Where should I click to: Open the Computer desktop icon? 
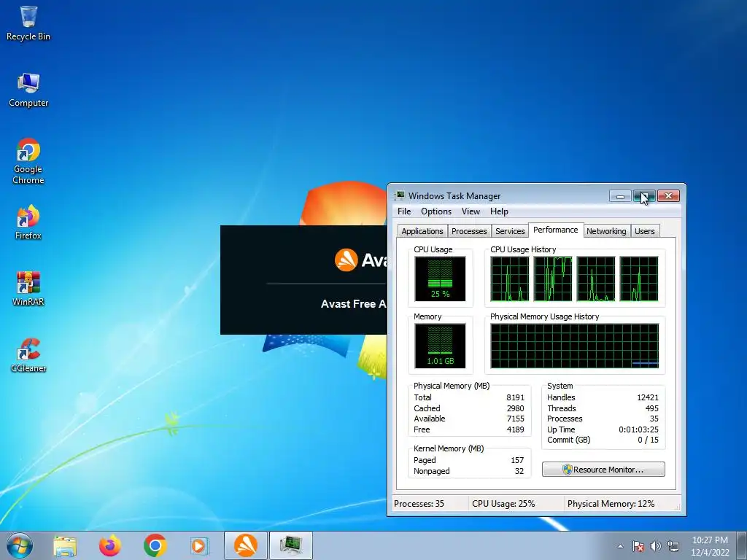[28, 90]
